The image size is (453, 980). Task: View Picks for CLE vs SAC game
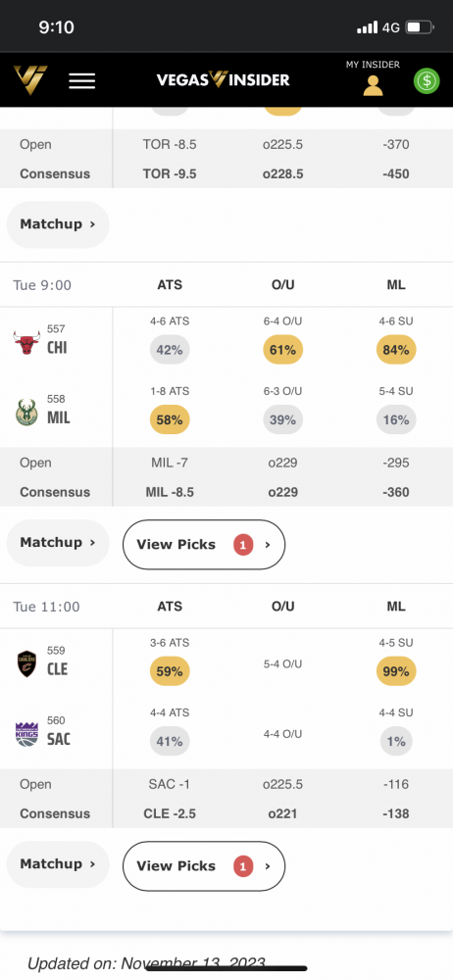click(x=203, y=865)
